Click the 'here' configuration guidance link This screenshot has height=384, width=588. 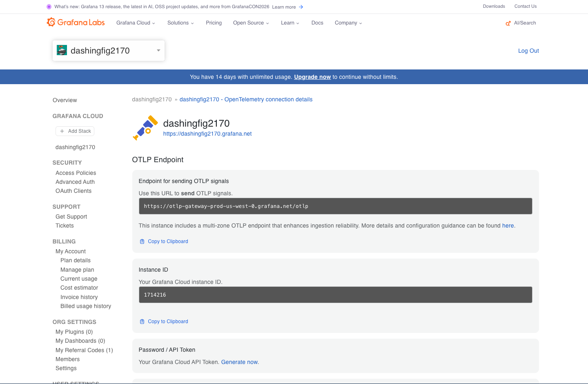508,225
